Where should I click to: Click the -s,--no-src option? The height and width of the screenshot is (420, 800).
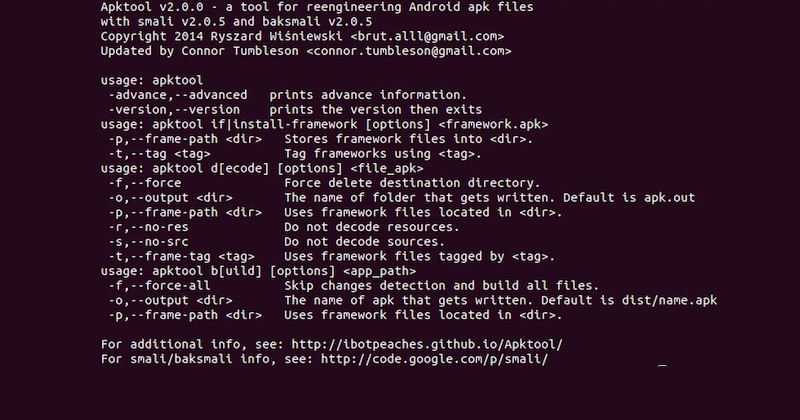(148, 242)
